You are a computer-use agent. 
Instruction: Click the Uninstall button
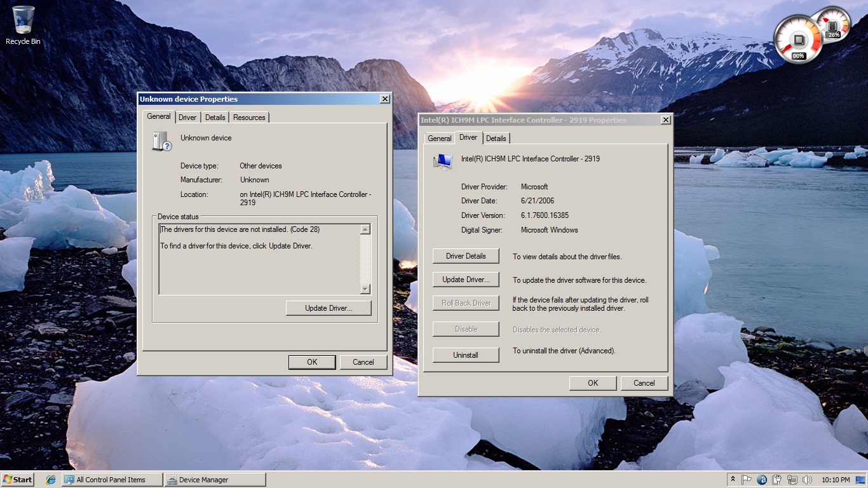466,355
